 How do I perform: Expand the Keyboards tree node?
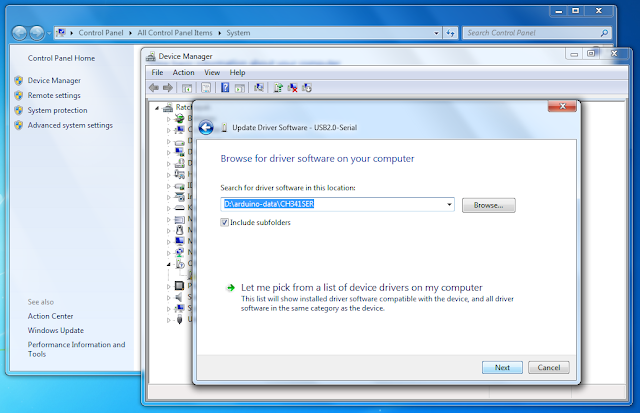click(168, 208)
